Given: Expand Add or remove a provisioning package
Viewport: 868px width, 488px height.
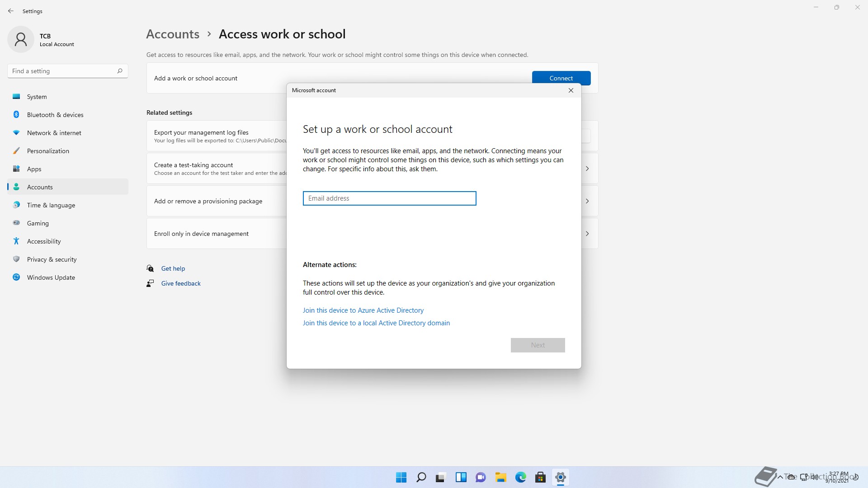Looking at the screenshot, I should point(587,201).
